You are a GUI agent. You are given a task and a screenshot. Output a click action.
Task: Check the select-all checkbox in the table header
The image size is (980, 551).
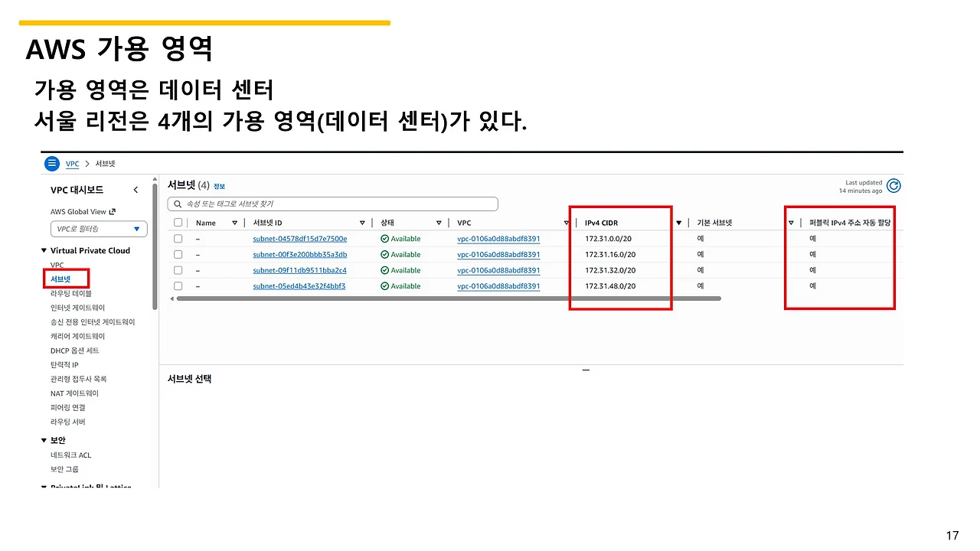[178, 222]
